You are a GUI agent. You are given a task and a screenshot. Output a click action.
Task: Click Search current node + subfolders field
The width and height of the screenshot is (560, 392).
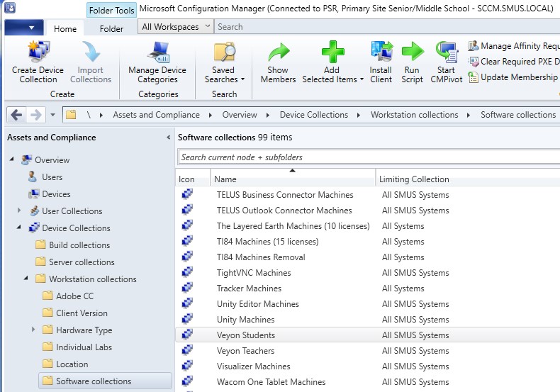pyautogui.click(x=369, y=157)
